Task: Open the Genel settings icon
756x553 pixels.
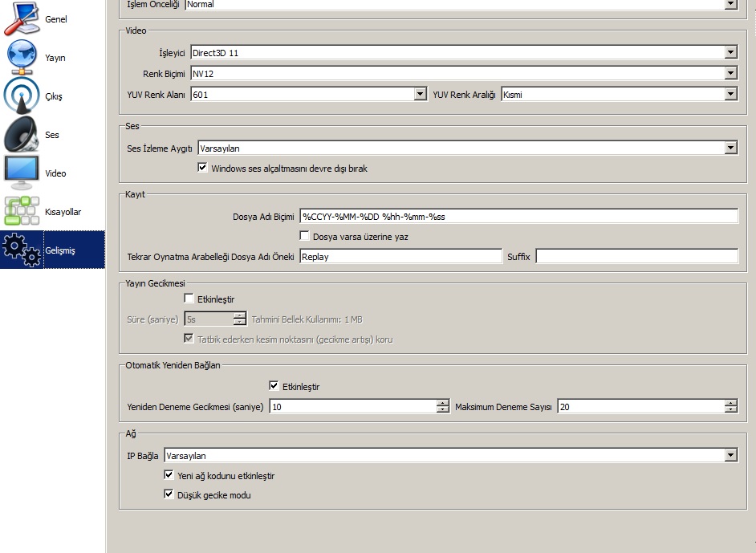Action: point(22,19)
